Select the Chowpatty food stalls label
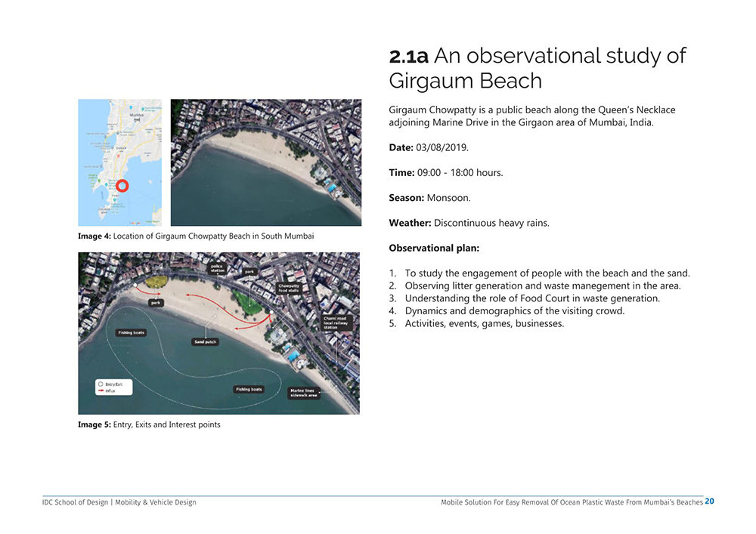 pyautogui.click(x=290, y=289)
